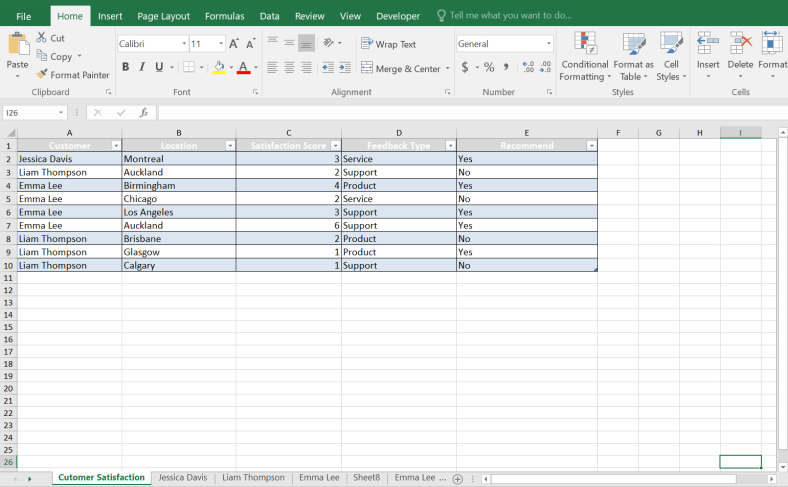788x487 pixels.
Task: Click the Increase Indent icon
Action: click(344, 68)
